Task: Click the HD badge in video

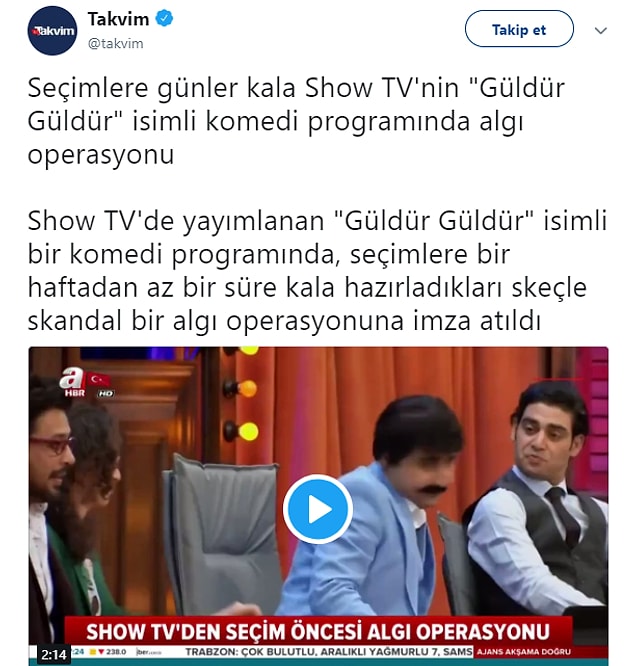Action: pyautogui.click(x=105, y=394)
